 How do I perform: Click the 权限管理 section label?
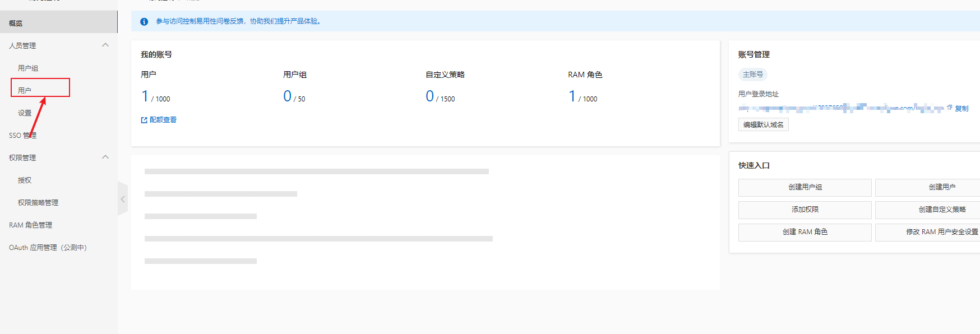click(22, 157)
